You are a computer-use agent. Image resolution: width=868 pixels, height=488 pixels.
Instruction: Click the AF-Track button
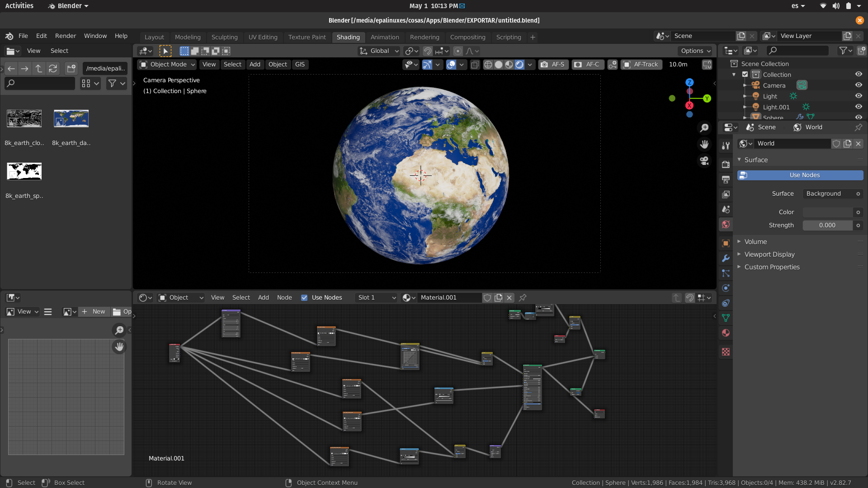click(x=641, y=64)
